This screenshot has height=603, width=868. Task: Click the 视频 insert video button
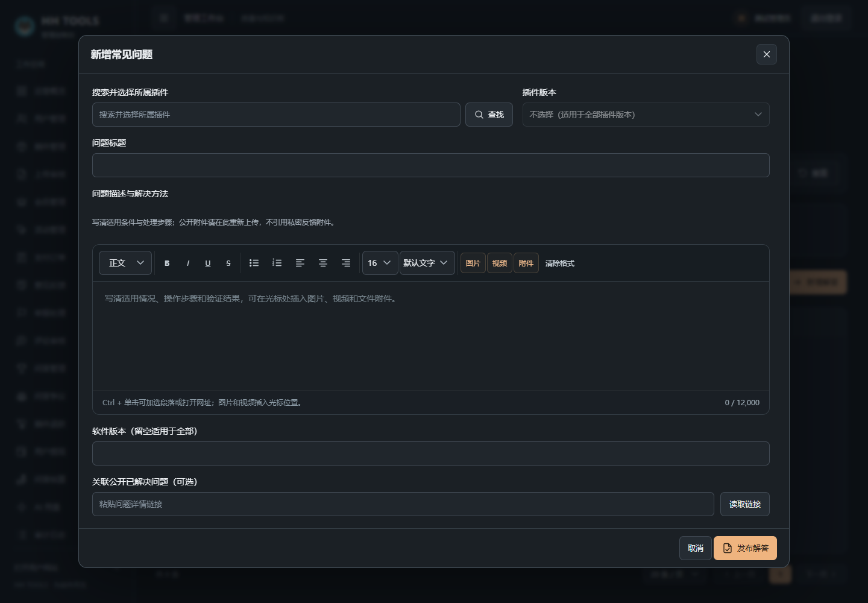[x=500, y=263]
